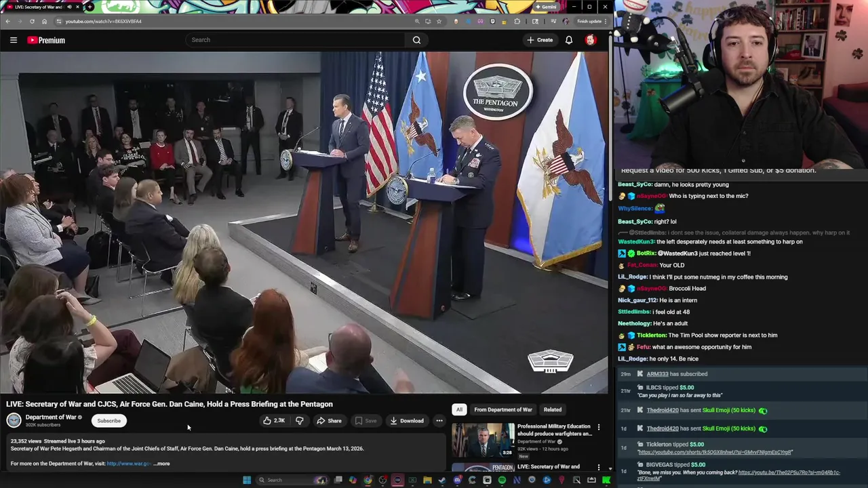
Task: Click the Windows taskbar search box
Action: (292, 480)
